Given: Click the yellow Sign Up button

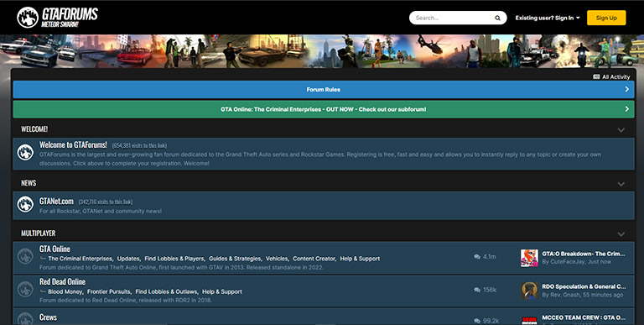Looking at the screenshot, I should [606, 18].
